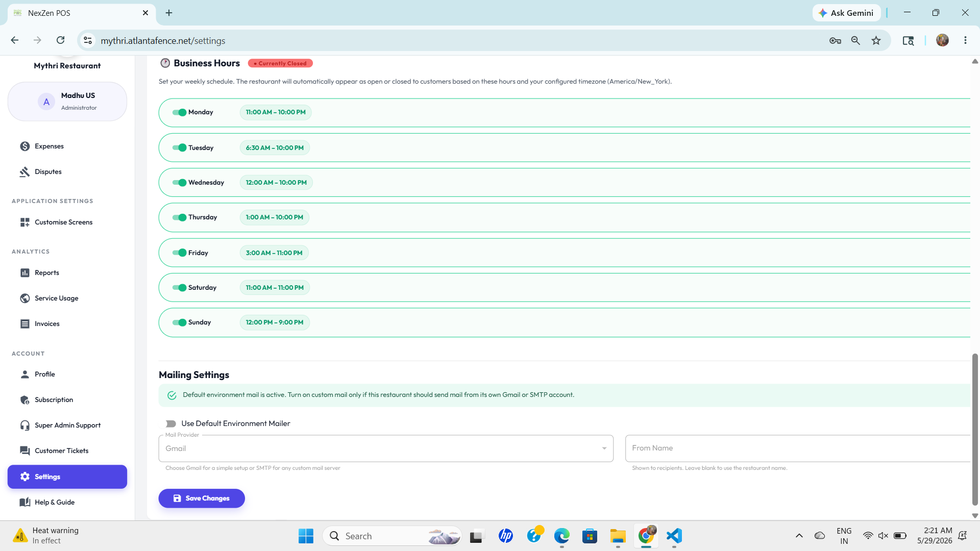Click the Profile person icon

(x=24, y=374)
